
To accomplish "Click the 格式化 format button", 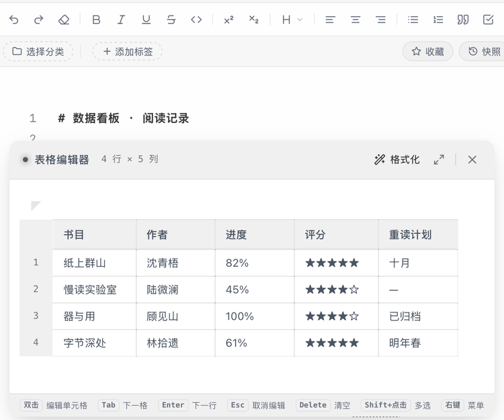I will (x=397, y=160).
